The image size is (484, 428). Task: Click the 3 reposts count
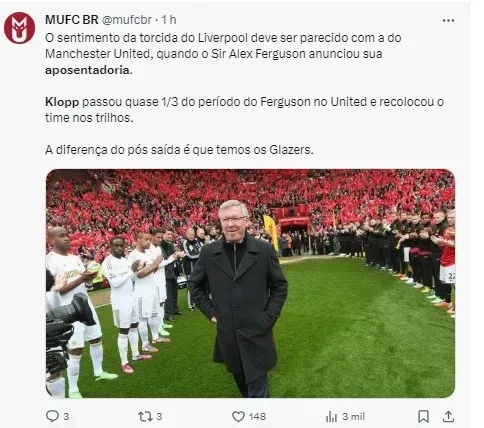(159, 416)
